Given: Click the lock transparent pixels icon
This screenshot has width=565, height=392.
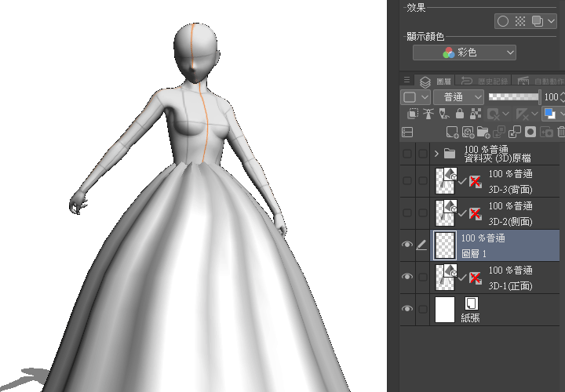Looking at the screenshot, I should tap(474, 114).
